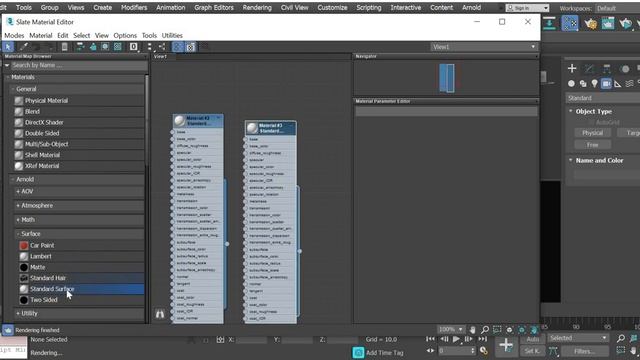Click the Zoom Region icon in Slate
The height and width of the screenshot is (360, 640).
pyautogui.click(x=497, y=329)
